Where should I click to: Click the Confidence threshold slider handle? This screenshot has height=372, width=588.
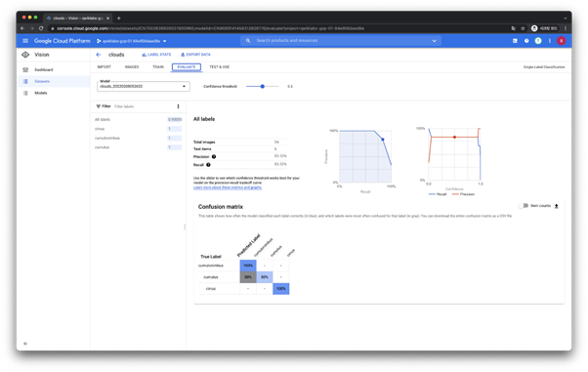pos(263,87)
